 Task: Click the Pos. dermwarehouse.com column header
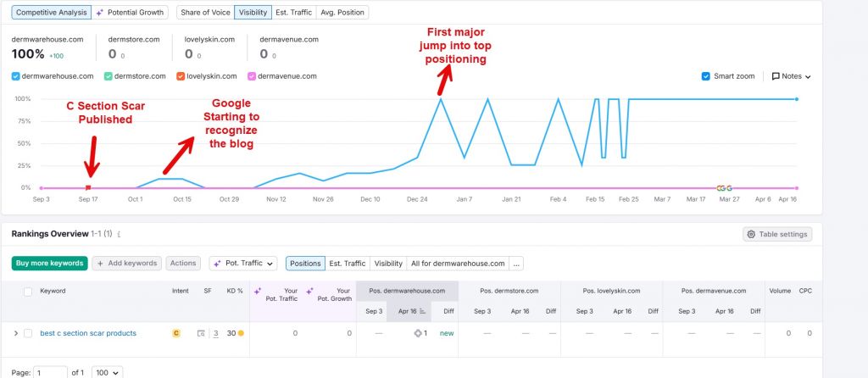[x=408, y=291]
